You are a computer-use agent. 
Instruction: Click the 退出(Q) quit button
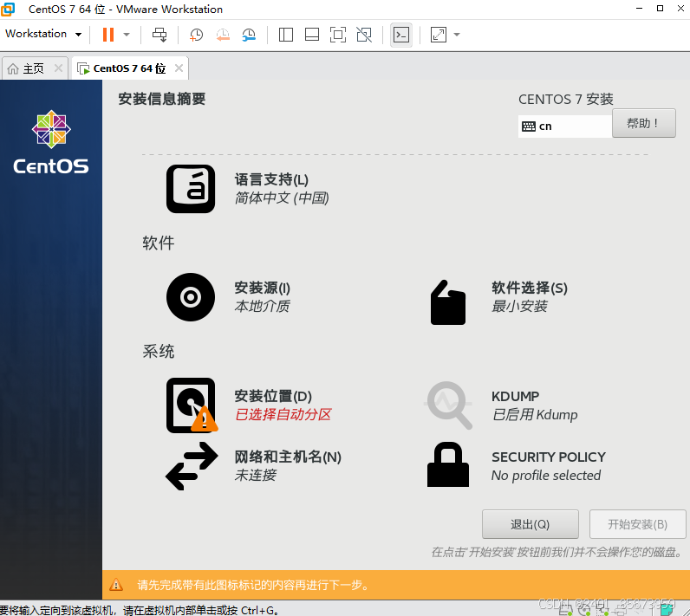[531, 524]
